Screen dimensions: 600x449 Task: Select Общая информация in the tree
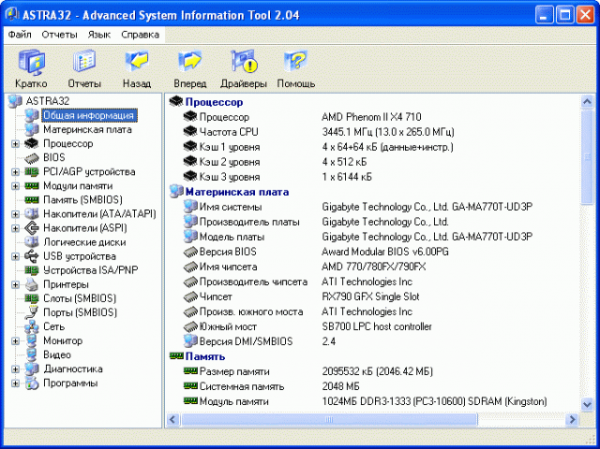(x=89, y=115)
